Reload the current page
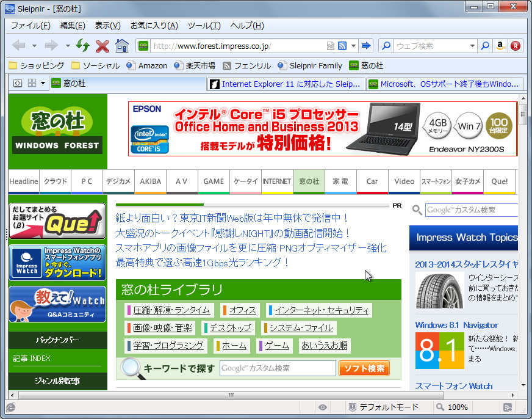The height and width of the screenshot is (419, 532). (x=83, y=46)
